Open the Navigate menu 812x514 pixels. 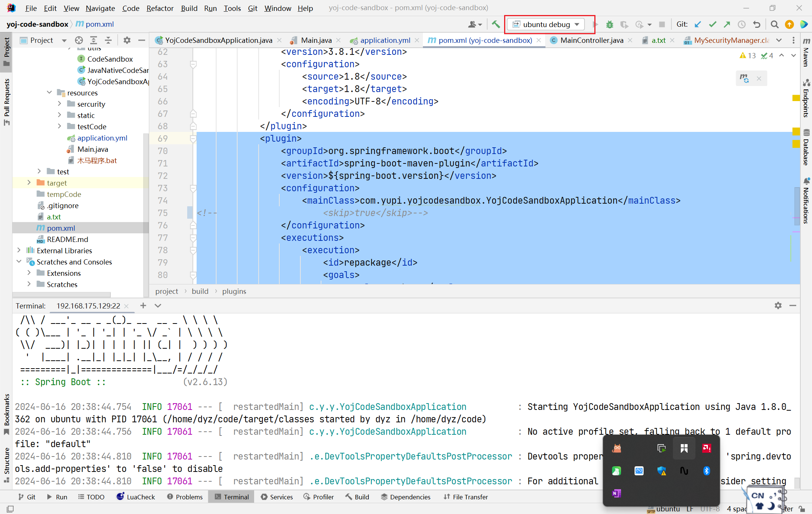(x=100, y=8)
